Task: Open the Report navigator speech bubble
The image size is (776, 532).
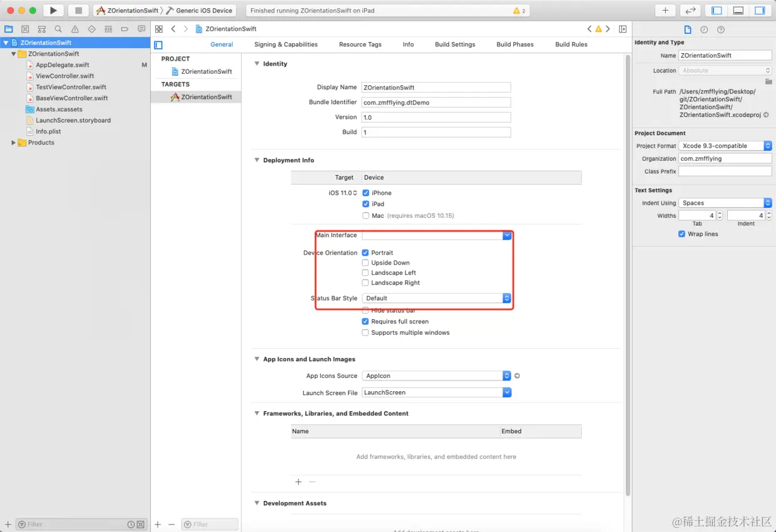Action: 141,29
